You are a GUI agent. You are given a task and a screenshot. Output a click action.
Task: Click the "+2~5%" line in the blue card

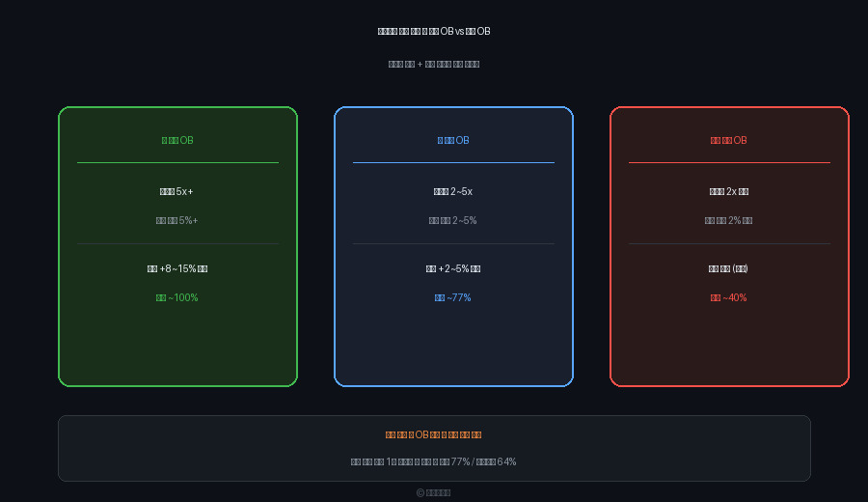[453, 268]
